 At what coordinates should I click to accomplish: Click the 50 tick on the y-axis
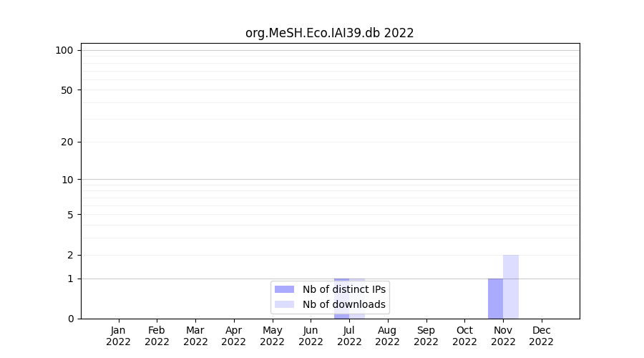pyautogui.click(x=67, y=90)
